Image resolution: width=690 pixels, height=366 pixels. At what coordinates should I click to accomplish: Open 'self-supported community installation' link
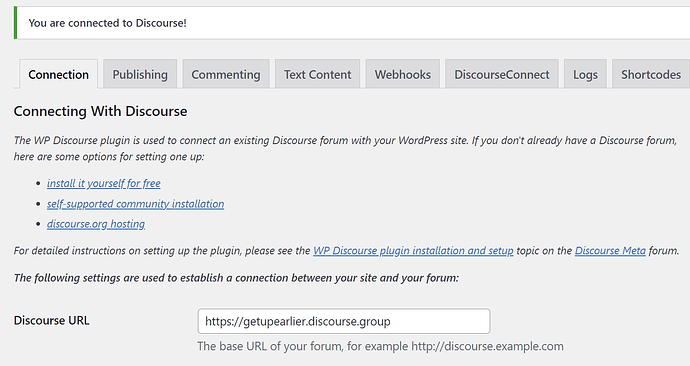pyautogui.click(x=136, y=204)
